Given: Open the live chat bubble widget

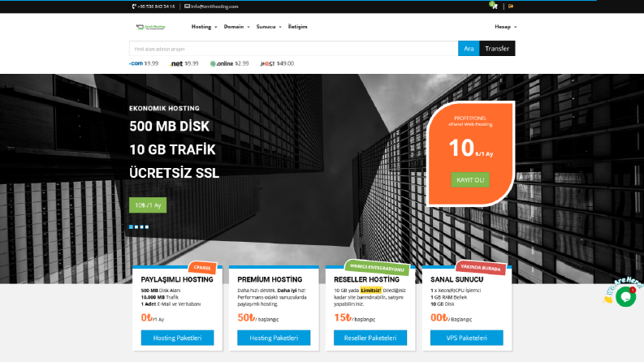Looking at the screenshot, I should 626,296.
